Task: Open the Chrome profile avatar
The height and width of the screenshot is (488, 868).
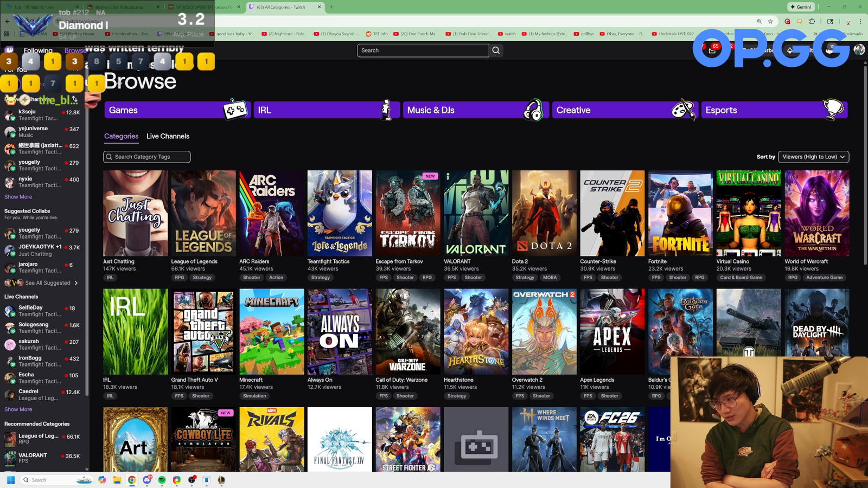Action: tap(848, 22)
